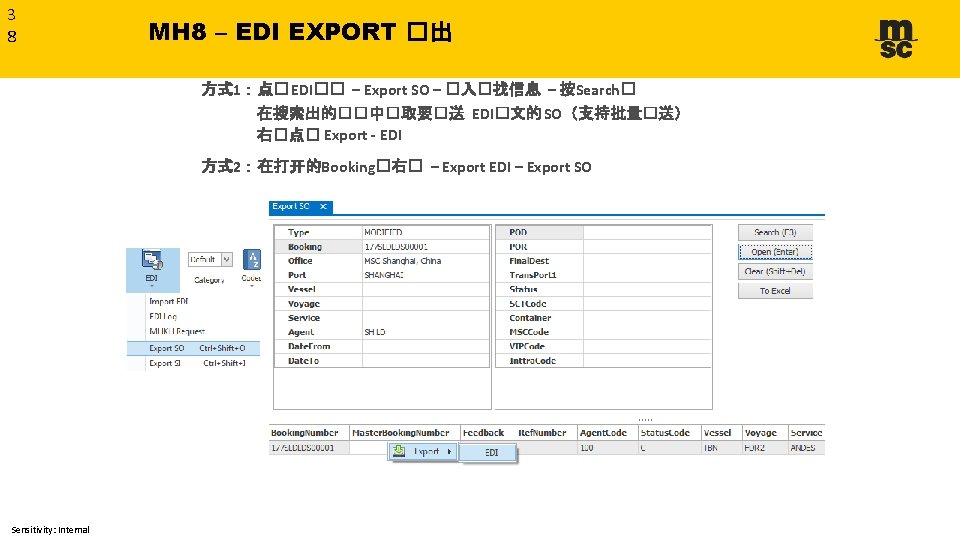Sort by Service column header
This screenshot has height=540, width=960.
tap(806, 433)
